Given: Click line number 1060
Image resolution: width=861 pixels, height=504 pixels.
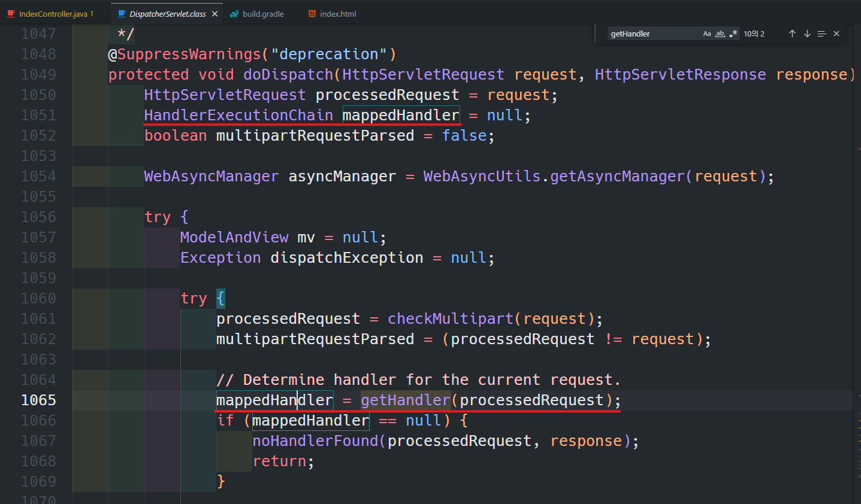Looking at the screenshot, I should [38, 298].
